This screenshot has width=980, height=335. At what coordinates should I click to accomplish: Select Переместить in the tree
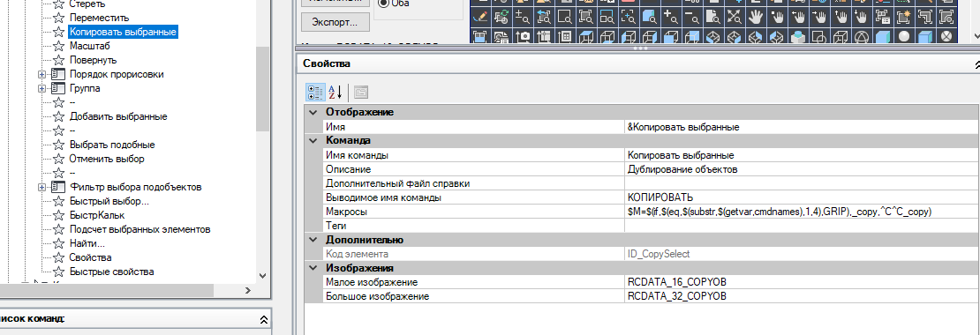[100, 18]
